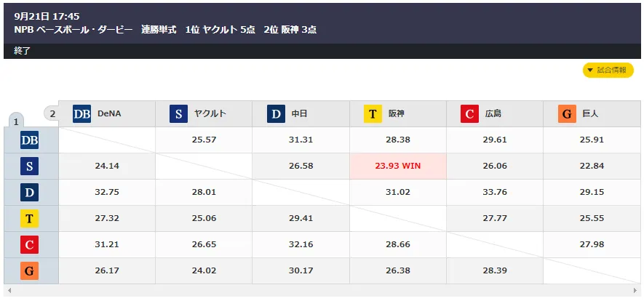Click the Hiroshima C icon in column header
The height and width of the screenshot is (301, 644).
tap(470, 114)
